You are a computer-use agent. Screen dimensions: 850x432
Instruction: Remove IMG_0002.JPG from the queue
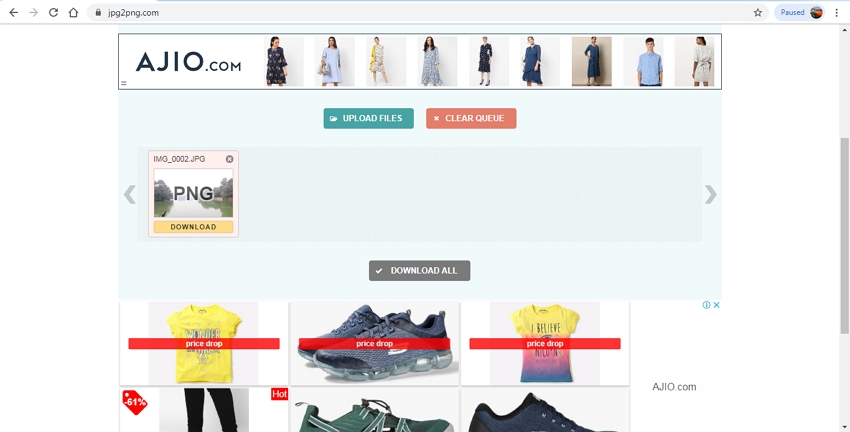click(x=229, y=159)
